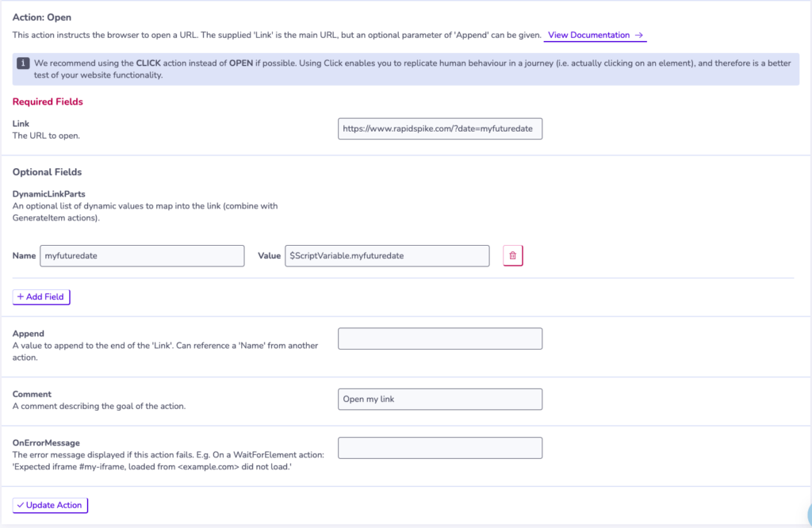Screen dimensions: 812x528
Task: Click the Append label text
Action: click(x=29, y=334)
